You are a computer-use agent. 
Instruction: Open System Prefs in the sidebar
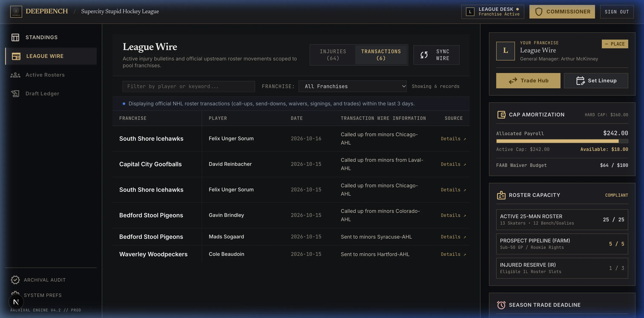pos(43,295)
